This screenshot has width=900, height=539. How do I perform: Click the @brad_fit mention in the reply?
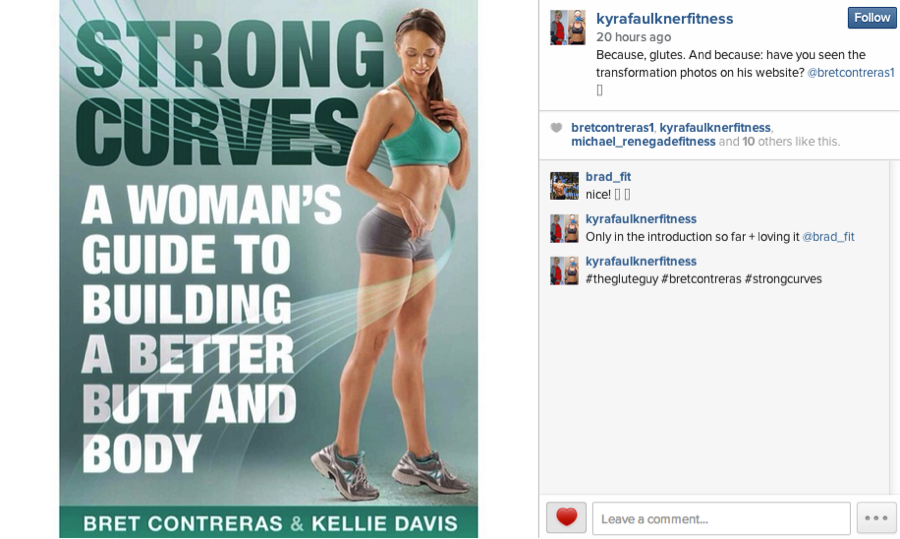(828, 236)
